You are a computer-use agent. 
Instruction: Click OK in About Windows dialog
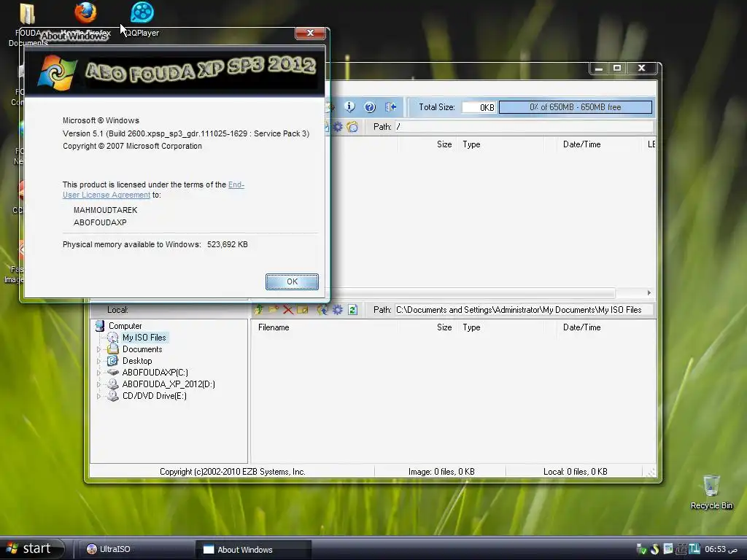tap(292, 281)
